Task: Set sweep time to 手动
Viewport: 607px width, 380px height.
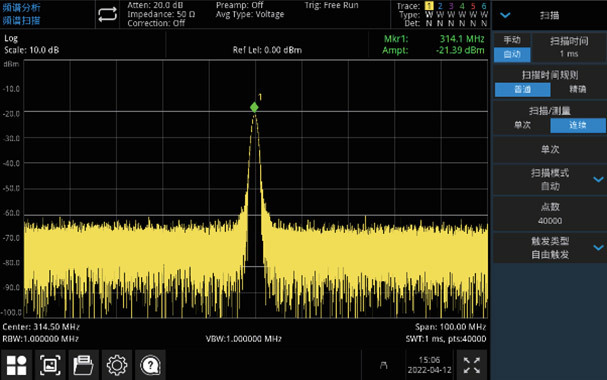Action: coord(512,40)
